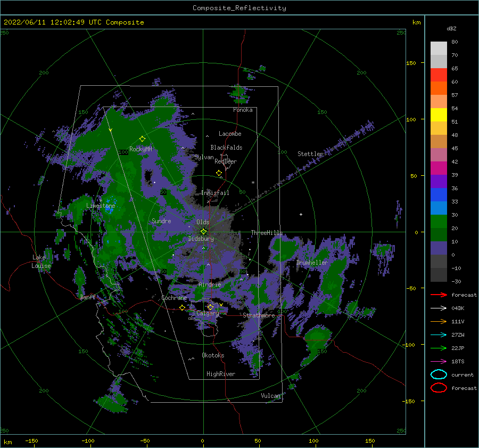Click the white 04DK arrow icon
This screenshot has width=479, height=448.
[439, 308]
